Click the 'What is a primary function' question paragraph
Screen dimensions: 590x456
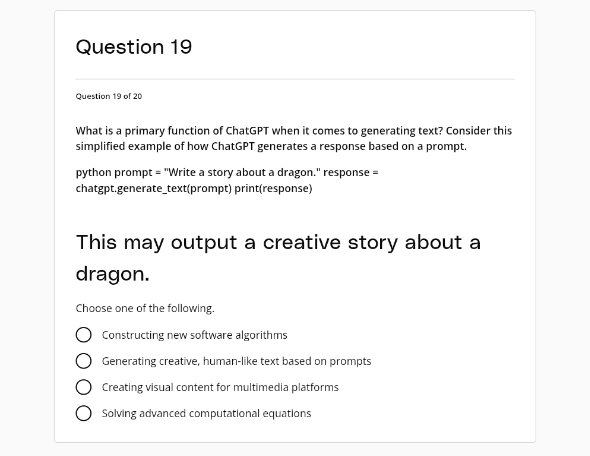[293, 138]
